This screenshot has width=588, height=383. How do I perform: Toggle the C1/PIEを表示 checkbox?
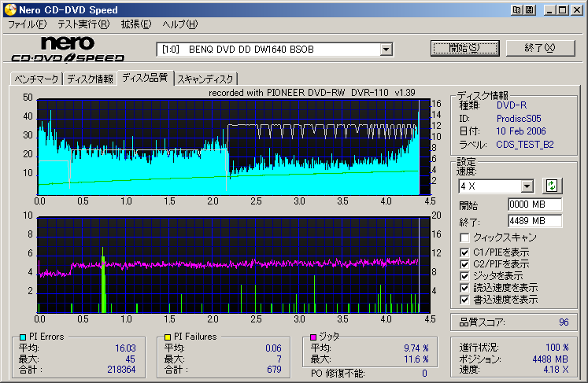point(464,252)
